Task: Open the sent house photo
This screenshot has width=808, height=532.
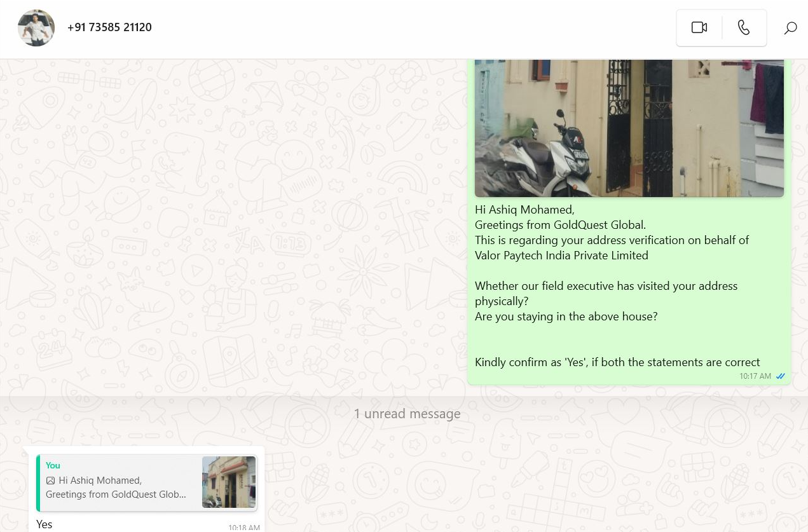Action: tap(629, 128)
